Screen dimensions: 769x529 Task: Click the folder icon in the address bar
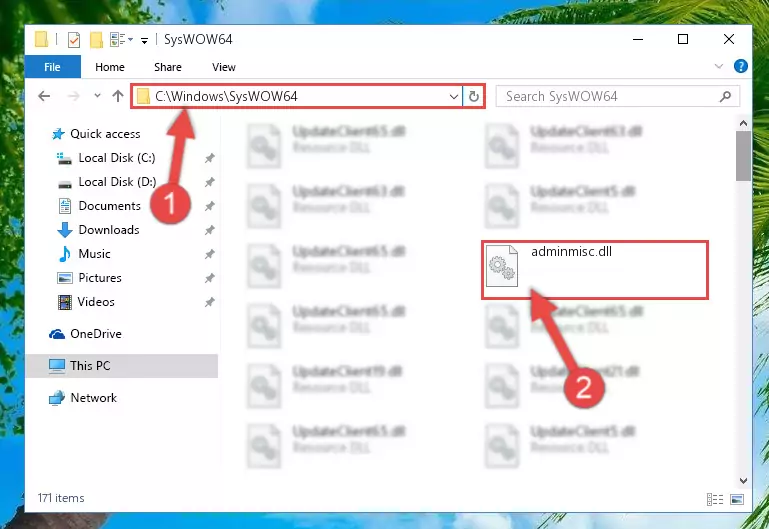[143, 97]
